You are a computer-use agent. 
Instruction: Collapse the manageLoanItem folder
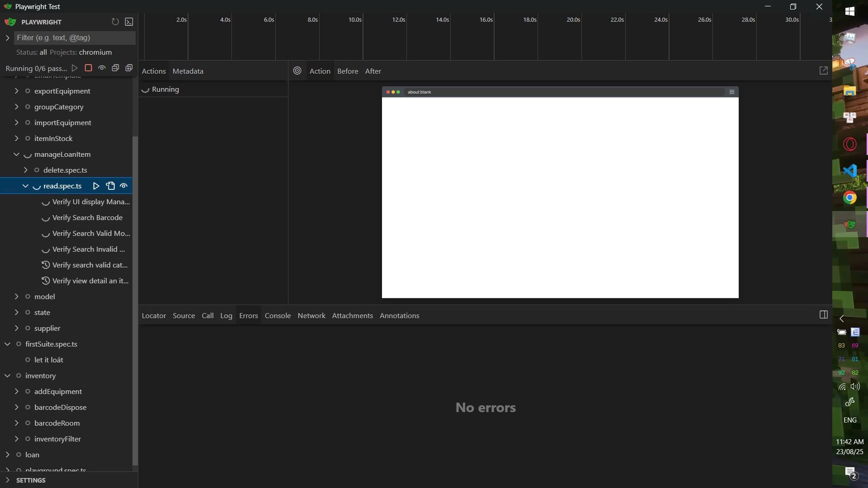click(16, 154)
